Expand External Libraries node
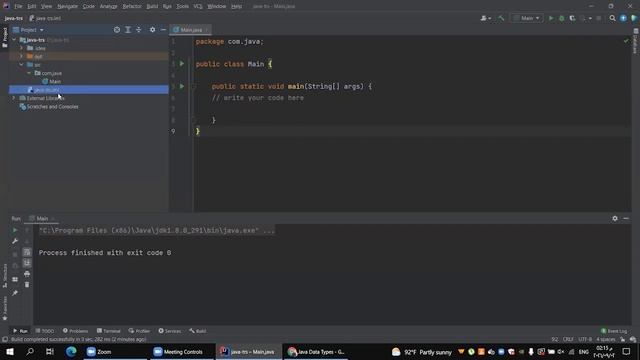The image size is (640, 360). click(x=14, y=98)
